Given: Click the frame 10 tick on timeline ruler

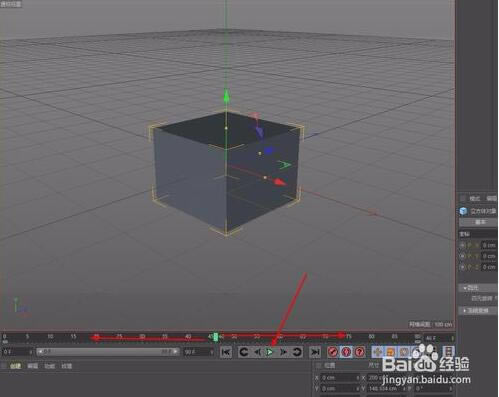Looking at the screenshot, I should (x=50, y=337).
